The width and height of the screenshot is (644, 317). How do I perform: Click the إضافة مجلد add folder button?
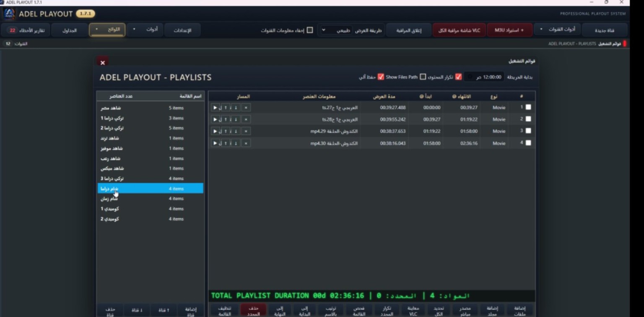[x=493, y=311]
